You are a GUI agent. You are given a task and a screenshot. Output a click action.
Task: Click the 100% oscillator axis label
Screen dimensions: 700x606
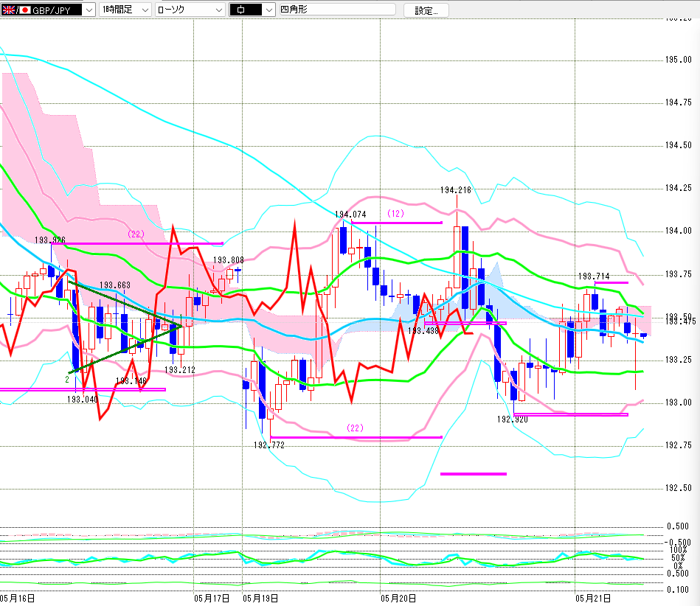[679, 550]
